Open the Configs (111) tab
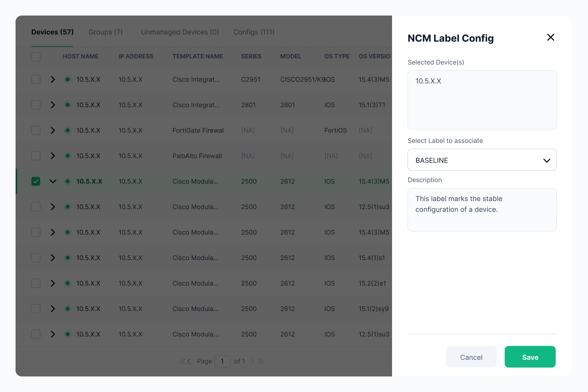 pos(254,32)
